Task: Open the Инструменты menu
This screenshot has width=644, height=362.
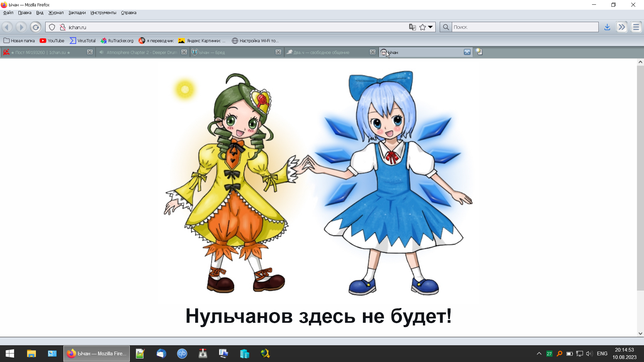Action: click(103, 13)
